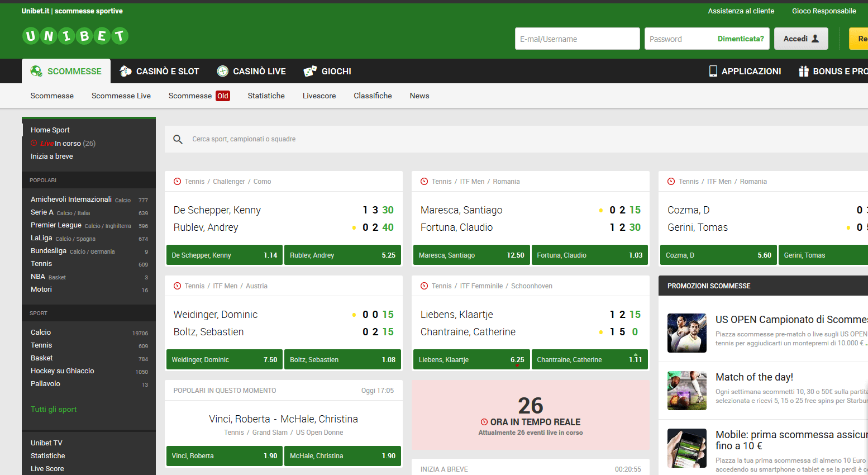
Task: Open Unibet TV in sidebar
Action: pyautogui.click(x=46, y=443)
